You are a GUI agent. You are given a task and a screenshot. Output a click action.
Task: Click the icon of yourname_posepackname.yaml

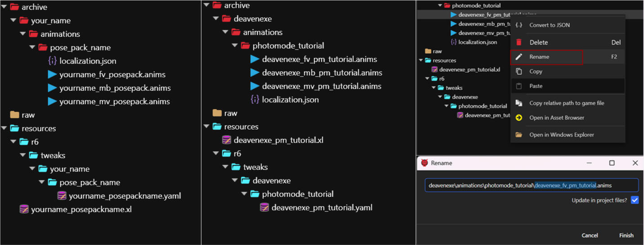[x=62, y=196]
